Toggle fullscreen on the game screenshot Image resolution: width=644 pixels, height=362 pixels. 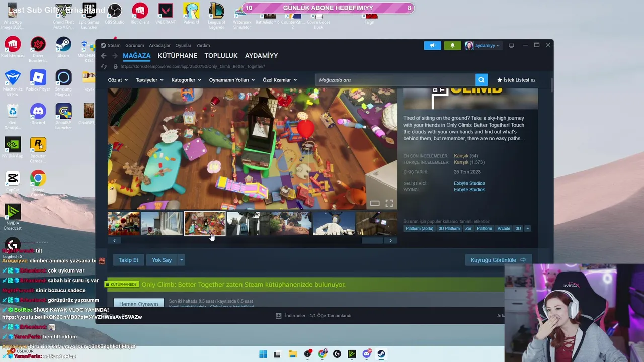[x=389, y=203]
